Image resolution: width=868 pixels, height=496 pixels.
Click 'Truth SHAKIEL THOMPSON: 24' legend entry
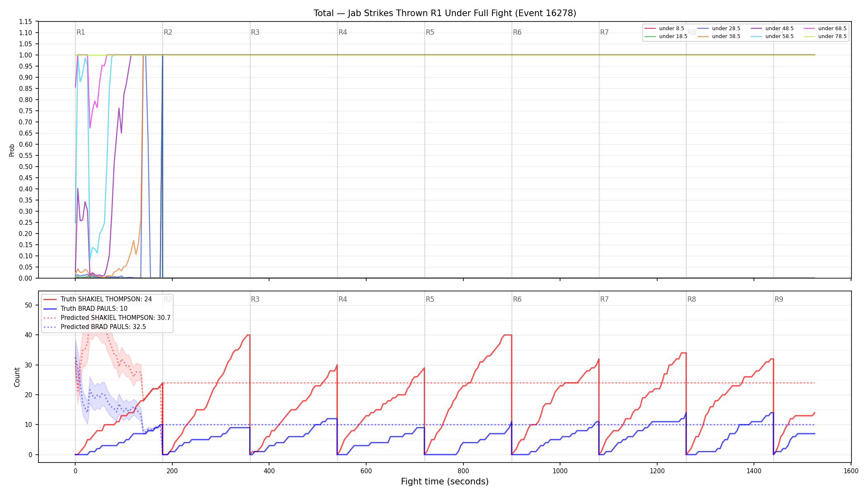(98, 299)
